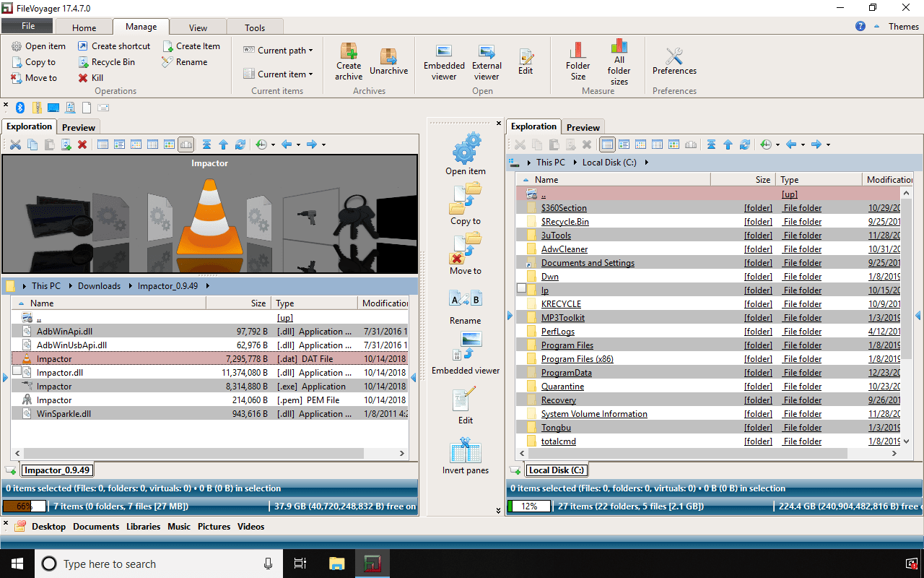The image size is (924, 578).
Task: Click the zip archive icon below the ribbon
Action: click(x=37, y=108)
